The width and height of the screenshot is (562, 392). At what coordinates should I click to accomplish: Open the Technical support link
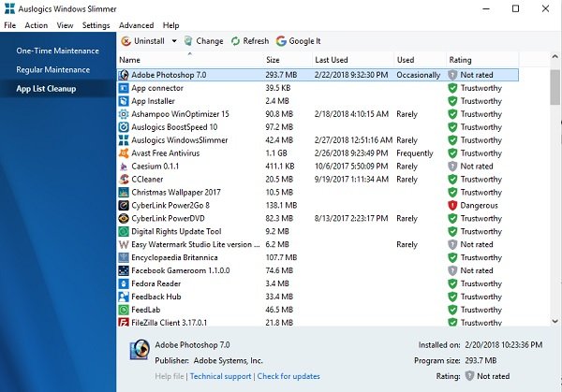coord(222,376)
